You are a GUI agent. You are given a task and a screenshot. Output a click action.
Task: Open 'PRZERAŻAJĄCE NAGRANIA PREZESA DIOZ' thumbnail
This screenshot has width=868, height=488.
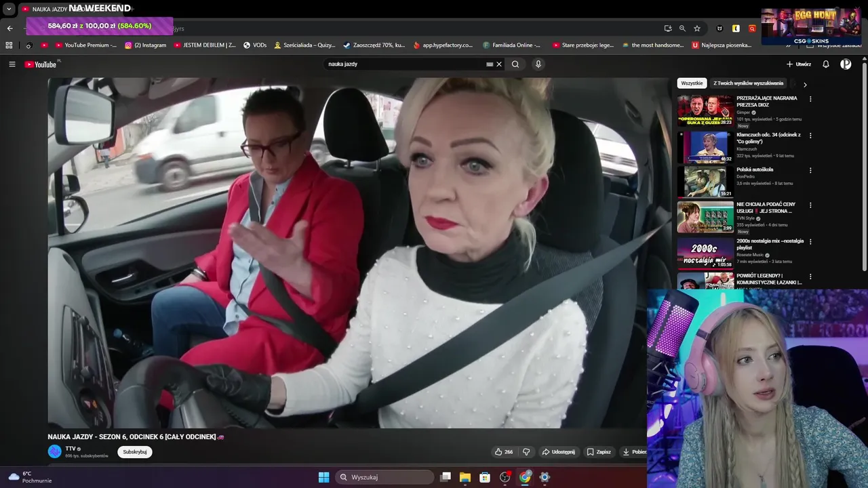[705, 110]
